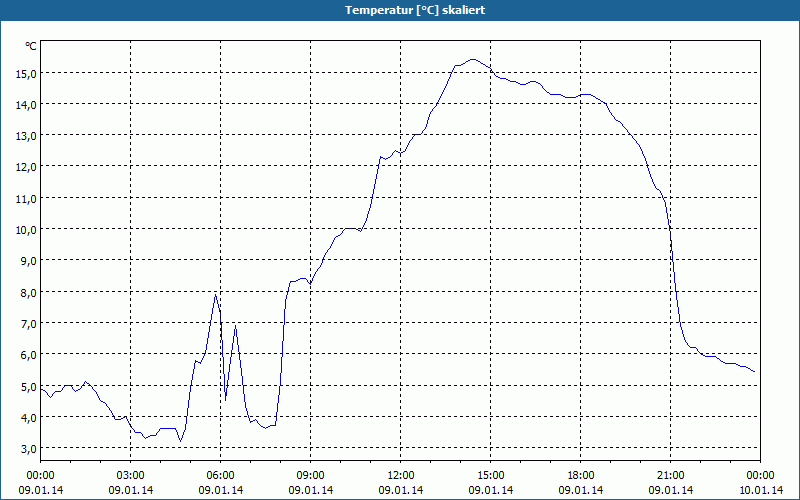This screenshot has width=800, height=500.
Task: Click the 10.01.14 date label
Action: [760, 490]
